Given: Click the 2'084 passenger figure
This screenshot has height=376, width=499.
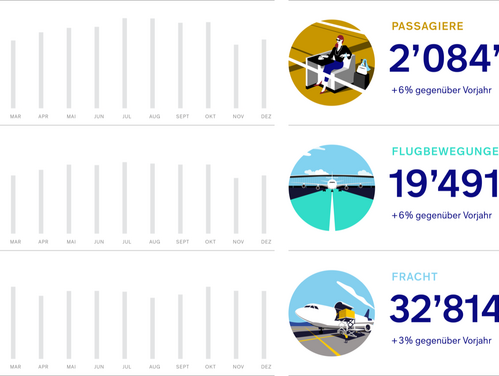Looking at the screenshot, I should coord(444,59).
